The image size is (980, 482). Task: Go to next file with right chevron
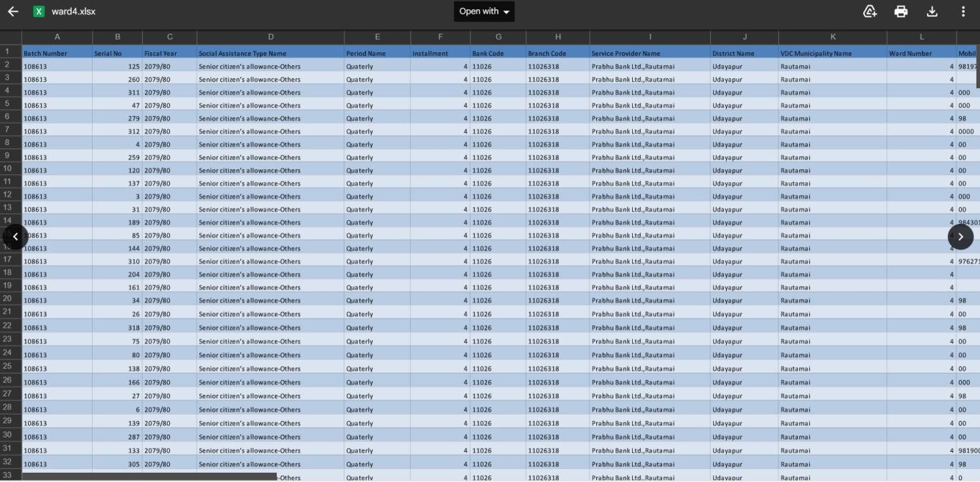point(961,237)
